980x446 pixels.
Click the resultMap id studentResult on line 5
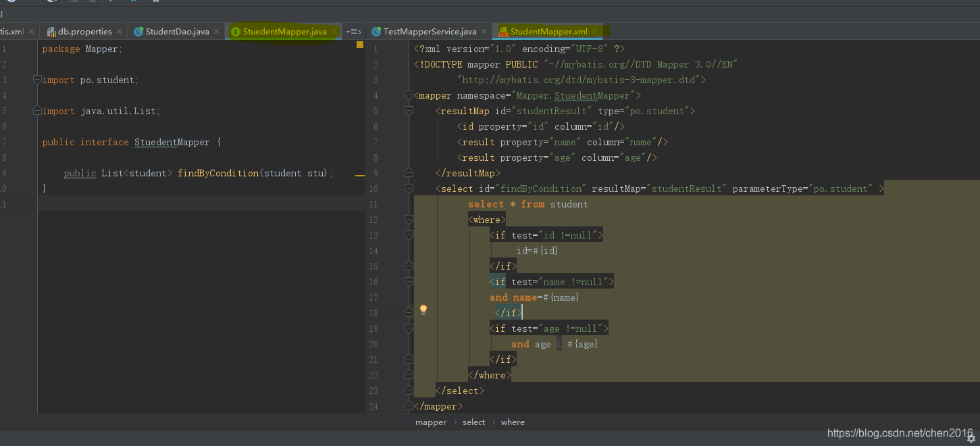[x=552, y=111]
